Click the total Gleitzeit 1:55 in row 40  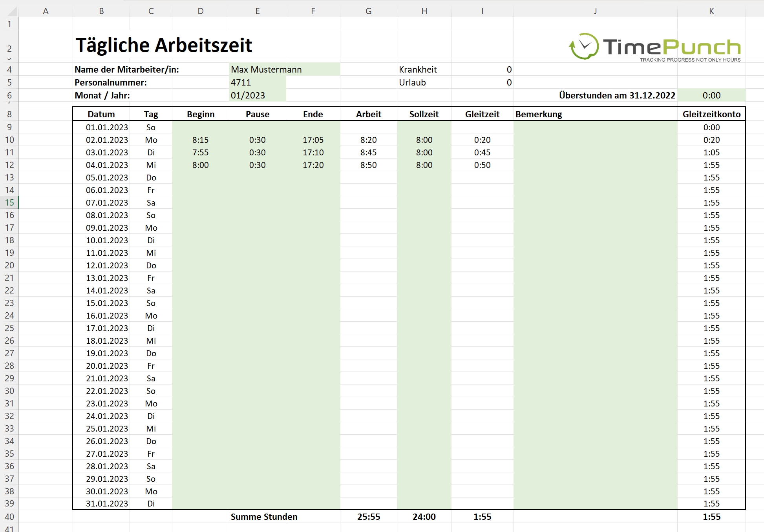point(483,517)
